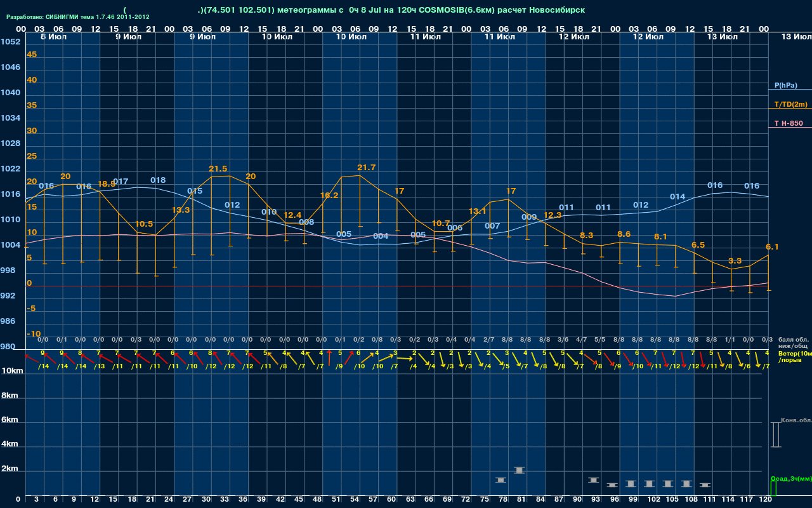Viewport: 812px width, 508px height.
Task: Click the pressure label 018
Action: click(158, 180)
